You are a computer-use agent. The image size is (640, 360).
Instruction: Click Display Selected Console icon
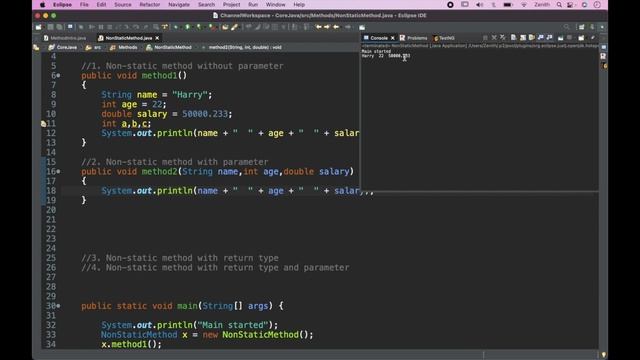coord(561,38)
